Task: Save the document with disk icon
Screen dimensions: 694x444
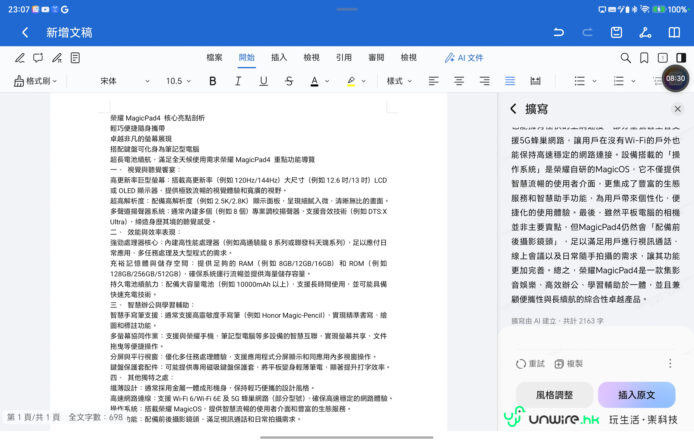Action: click(x=616, y=32)
